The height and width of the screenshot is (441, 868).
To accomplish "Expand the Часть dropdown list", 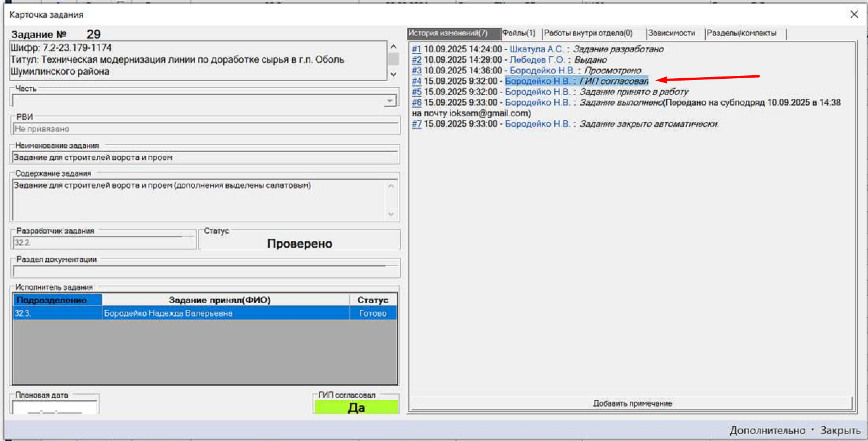I will coord(389,101).
